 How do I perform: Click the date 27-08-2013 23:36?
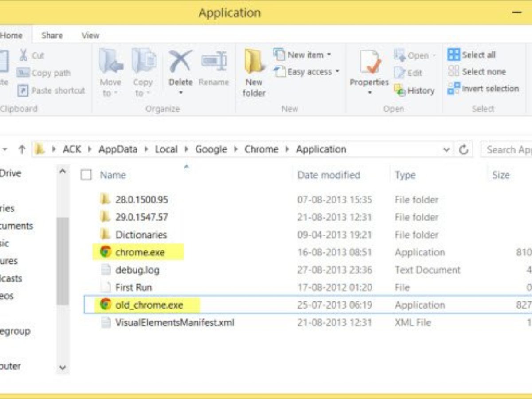[335, 270]
